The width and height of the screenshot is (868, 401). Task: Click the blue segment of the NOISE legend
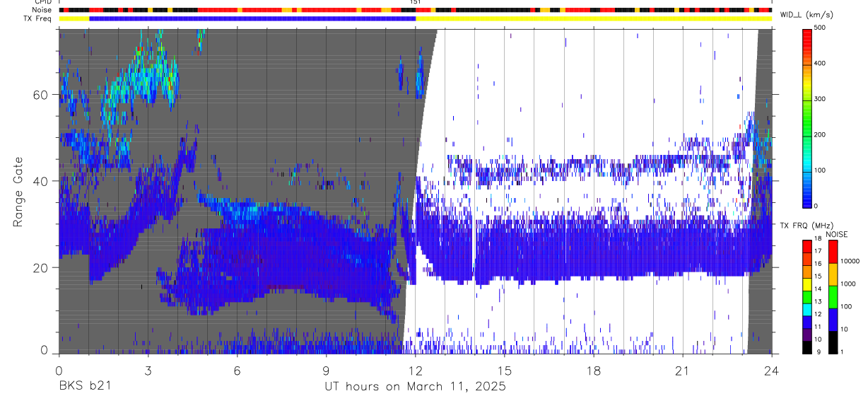click(833, 320)
